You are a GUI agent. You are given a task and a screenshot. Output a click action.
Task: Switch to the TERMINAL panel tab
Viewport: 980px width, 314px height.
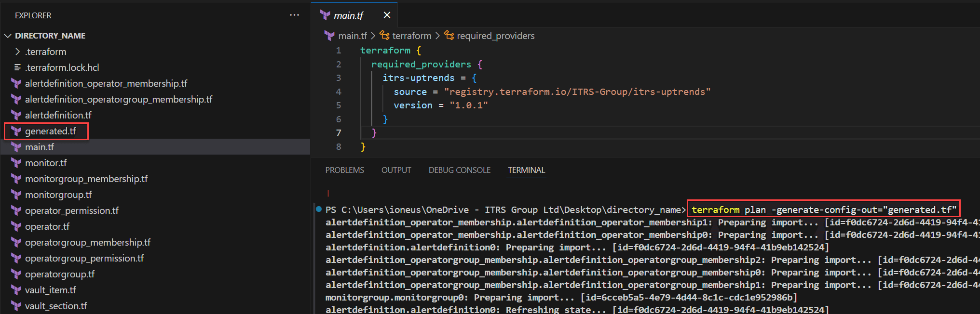(x=526, y=170)
